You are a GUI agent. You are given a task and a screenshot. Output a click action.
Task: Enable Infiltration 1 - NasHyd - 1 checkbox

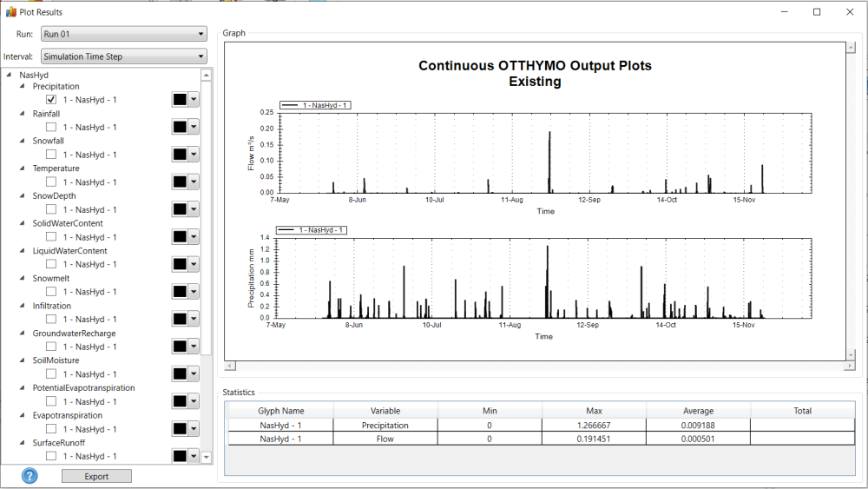(x=51, y=319)
